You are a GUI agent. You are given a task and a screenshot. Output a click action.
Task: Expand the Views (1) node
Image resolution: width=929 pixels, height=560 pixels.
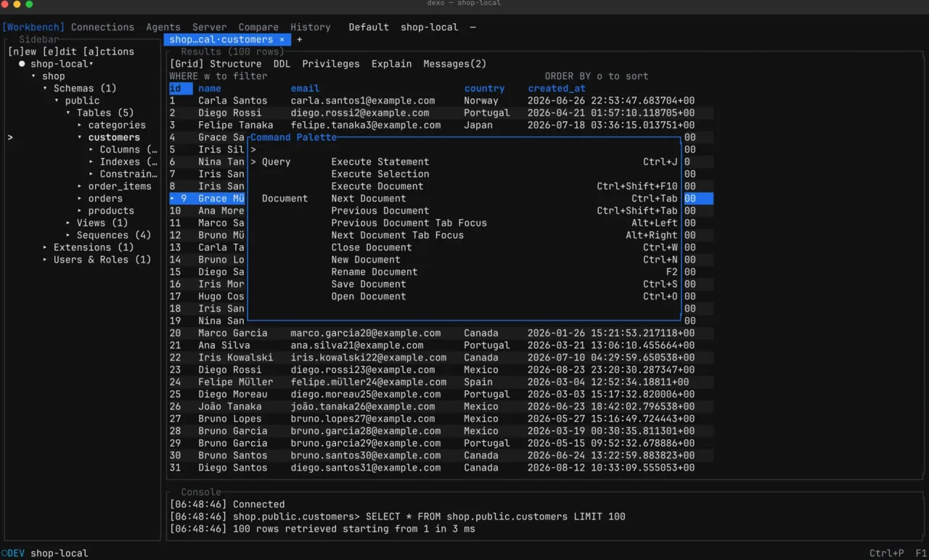click(68, 223)
